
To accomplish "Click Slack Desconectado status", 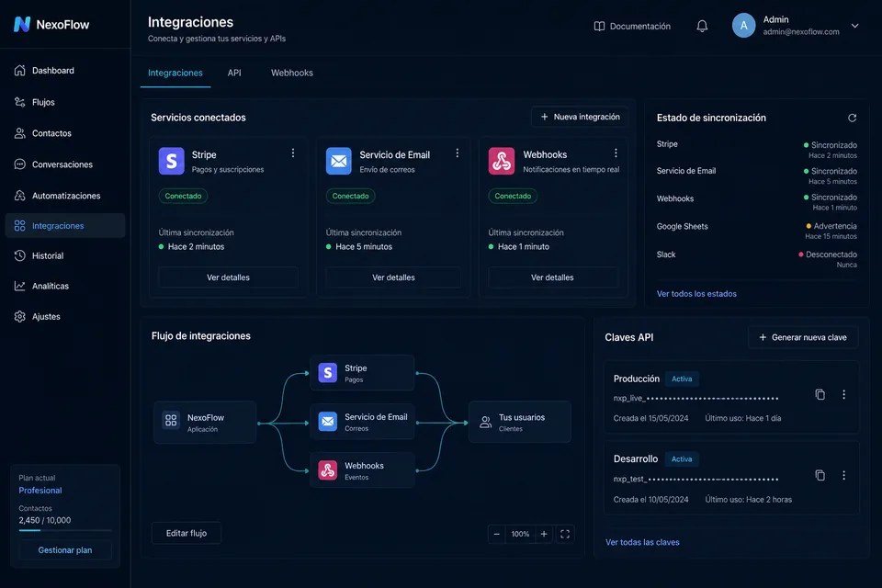I will (828, 254).
